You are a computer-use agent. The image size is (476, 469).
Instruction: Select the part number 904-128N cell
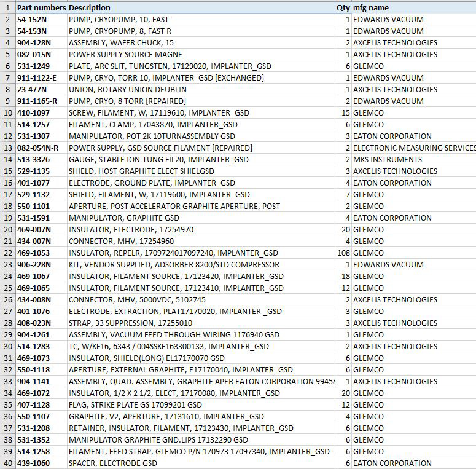(34, 42)
